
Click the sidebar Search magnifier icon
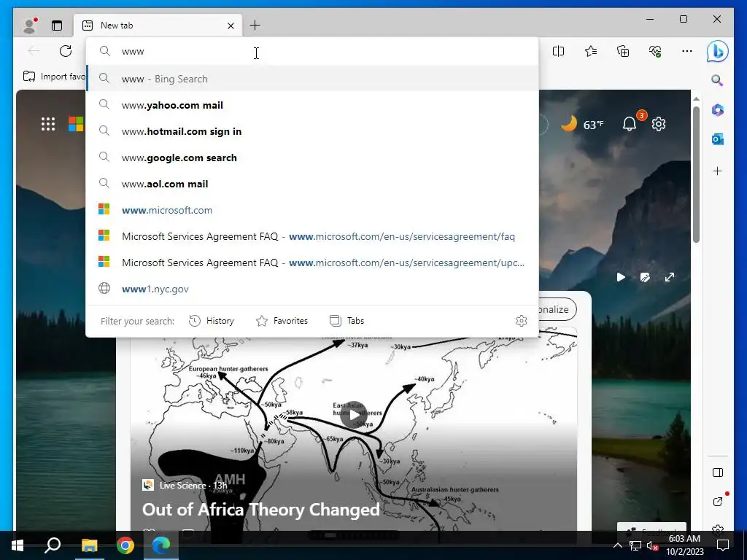tap(718, 80)
